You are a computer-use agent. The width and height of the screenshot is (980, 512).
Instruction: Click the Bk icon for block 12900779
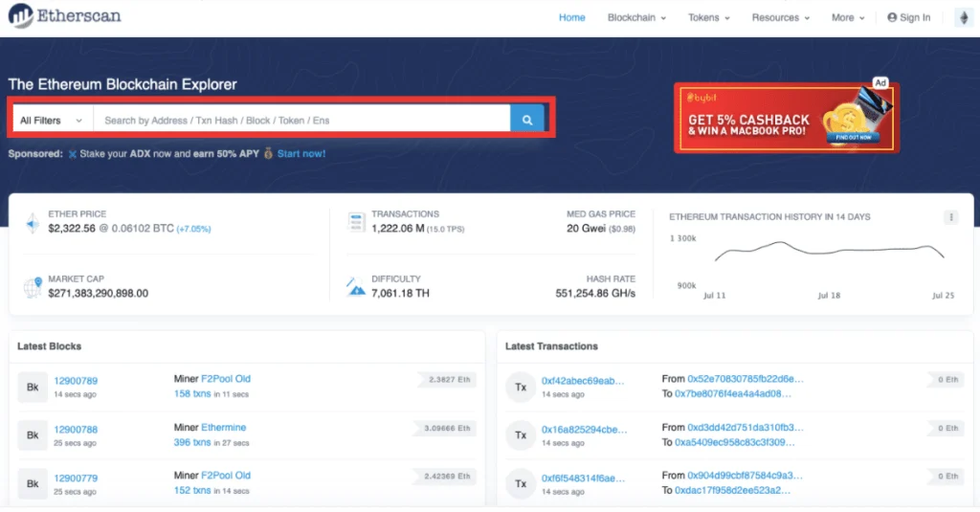pos(33,483)
